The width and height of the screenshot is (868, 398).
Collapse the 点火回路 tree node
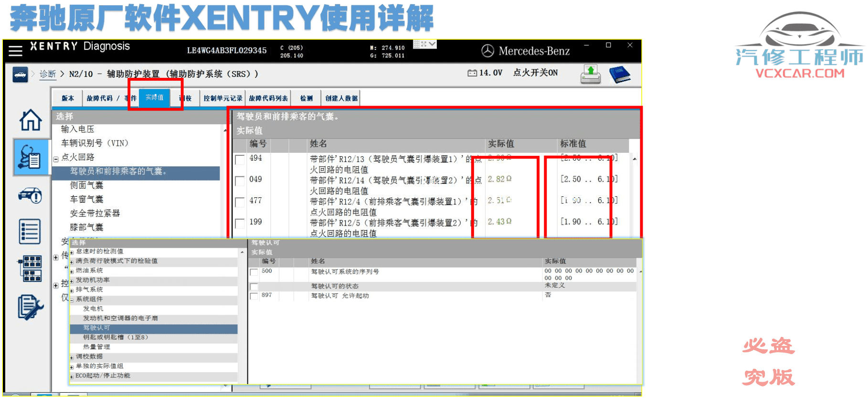56,159
